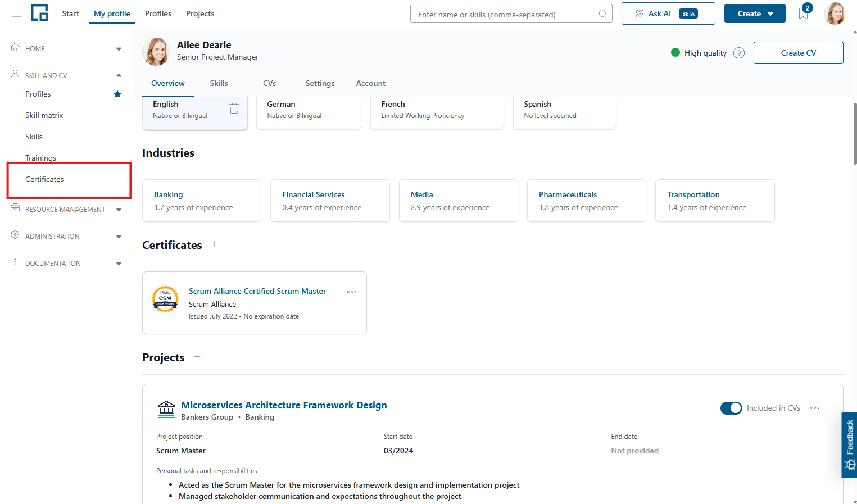Open the Settings tab
857x504 pixels.
[320, 83]
